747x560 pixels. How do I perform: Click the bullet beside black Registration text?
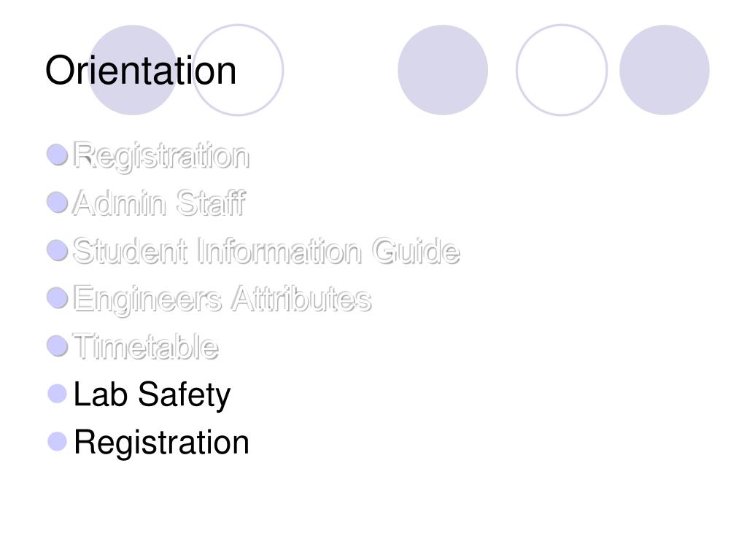click(57, 441)
